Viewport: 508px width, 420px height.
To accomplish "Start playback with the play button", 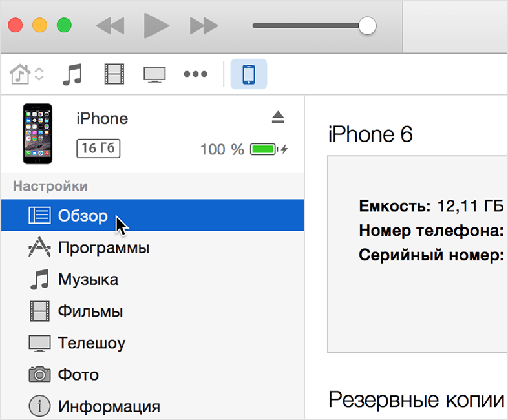I will pyautogui.click(x=156, y=26).
